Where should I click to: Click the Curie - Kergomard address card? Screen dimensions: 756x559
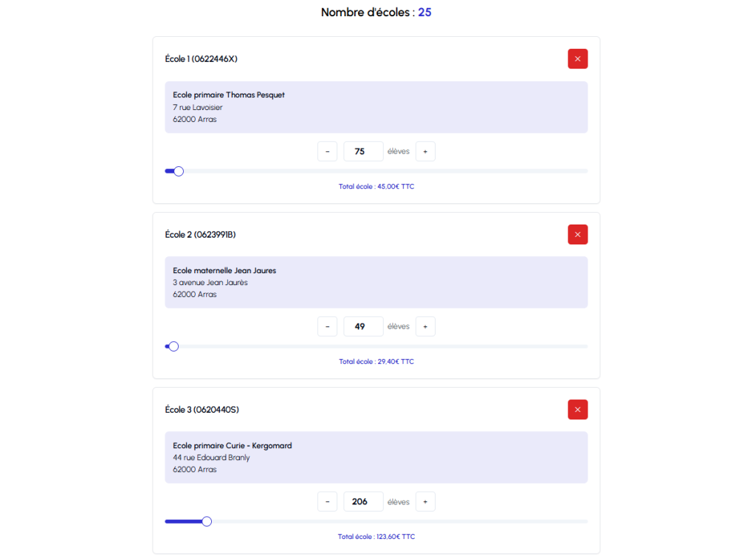[x=376, y=457]
